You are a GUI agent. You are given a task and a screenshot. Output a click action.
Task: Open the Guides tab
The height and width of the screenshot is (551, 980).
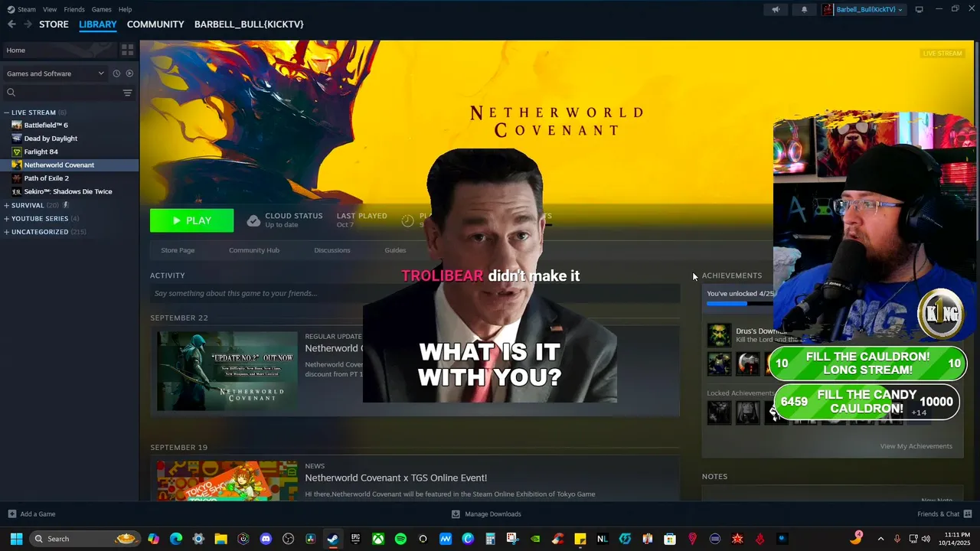pyautogui.click(x=395, y=250)
